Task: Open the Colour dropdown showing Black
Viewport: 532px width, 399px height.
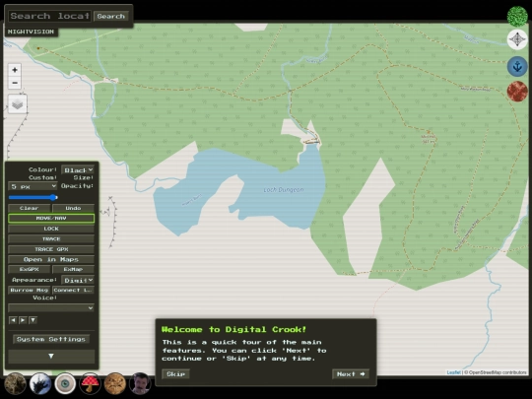Action: (x=78, y=169)
